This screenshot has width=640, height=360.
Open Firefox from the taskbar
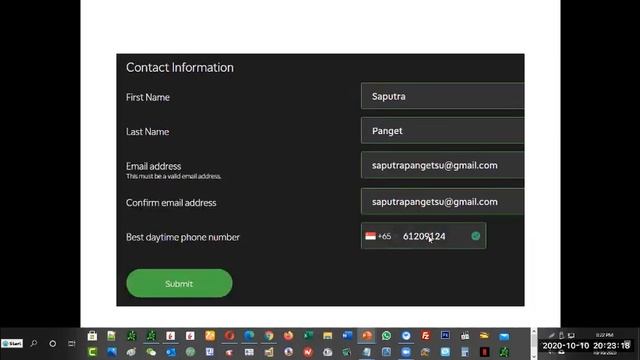pyautogui.click(x=288, y=336)
